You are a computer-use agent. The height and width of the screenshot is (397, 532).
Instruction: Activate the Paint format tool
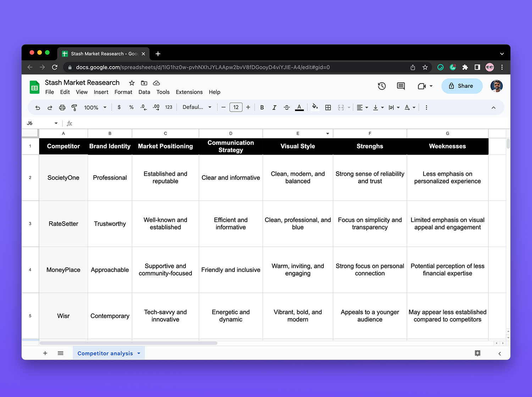pos(74,107)
